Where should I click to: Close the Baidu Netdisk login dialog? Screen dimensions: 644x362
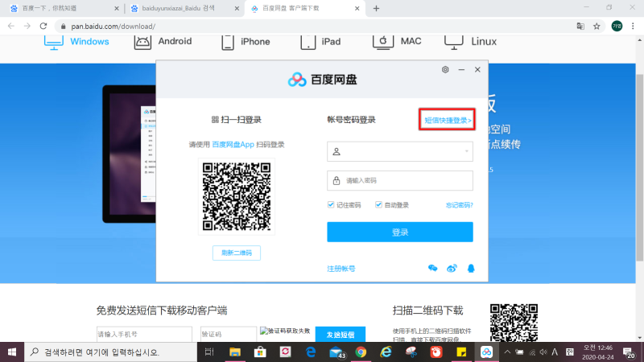coord(477,69)
